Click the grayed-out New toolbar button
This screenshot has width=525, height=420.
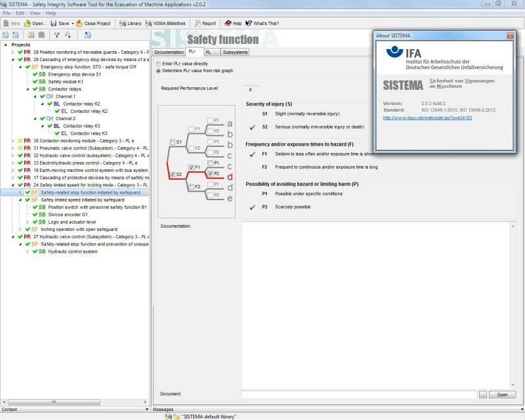click(x=12, y=24)
